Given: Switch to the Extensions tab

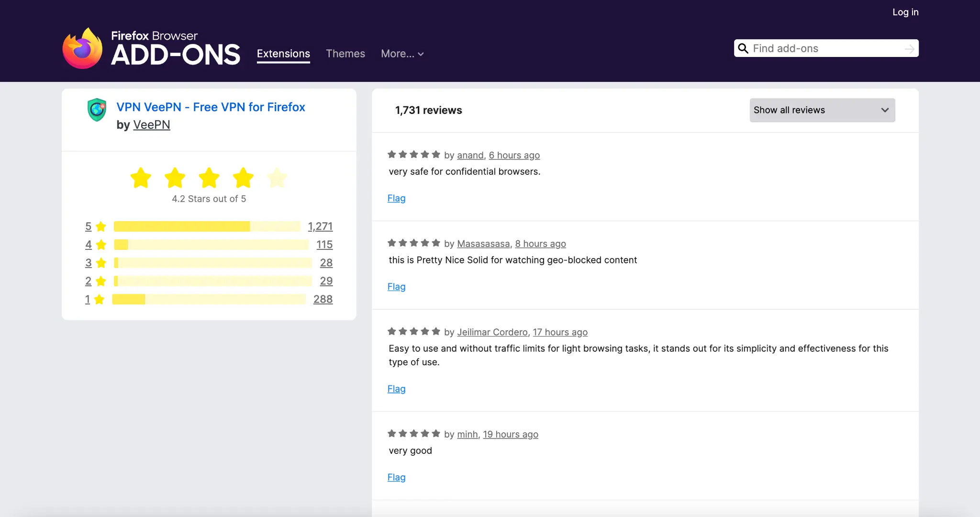Looking at the screenshot, I should [283, 54].
